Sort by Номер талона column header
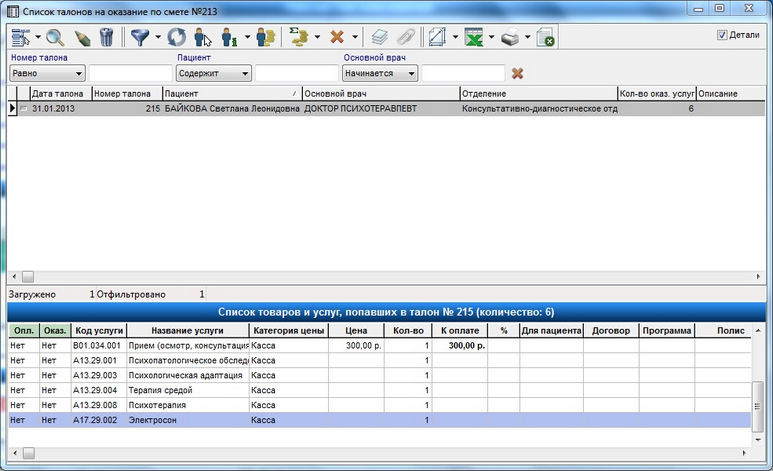 point(127,94)
